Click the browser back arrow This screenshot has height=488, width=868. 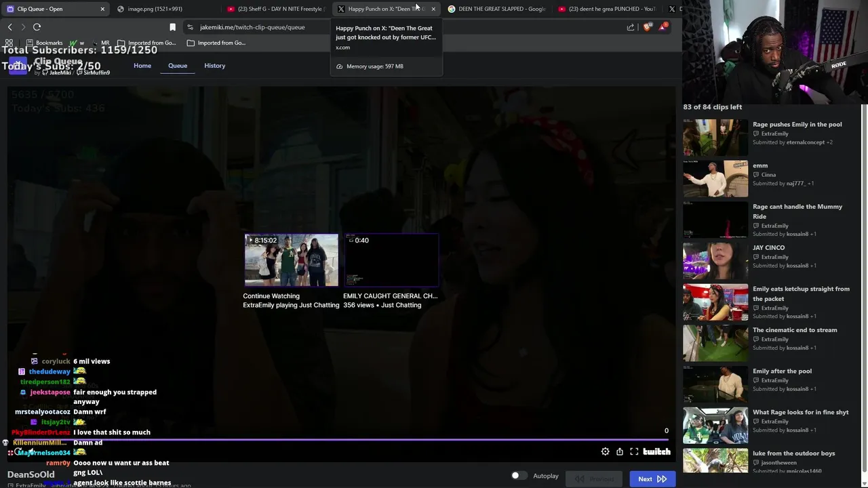(x=9, y=27)
